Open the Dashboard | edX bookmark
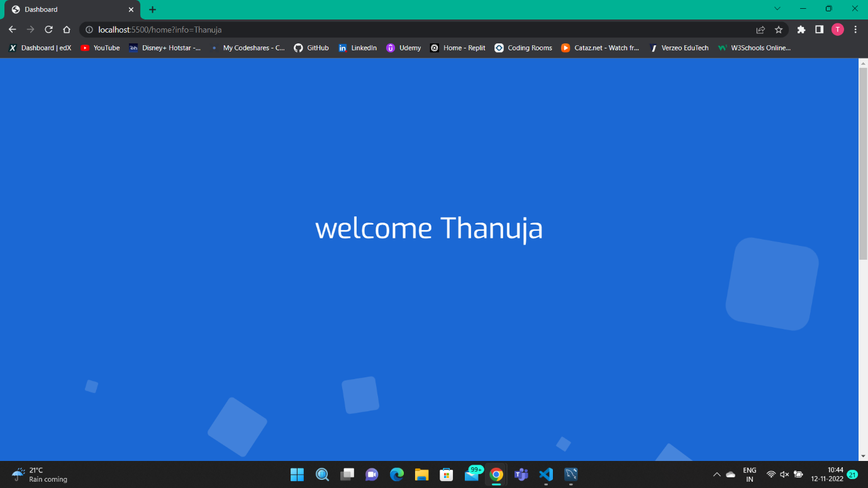Screen dimensions: 868x488 (x=40, y=48)
